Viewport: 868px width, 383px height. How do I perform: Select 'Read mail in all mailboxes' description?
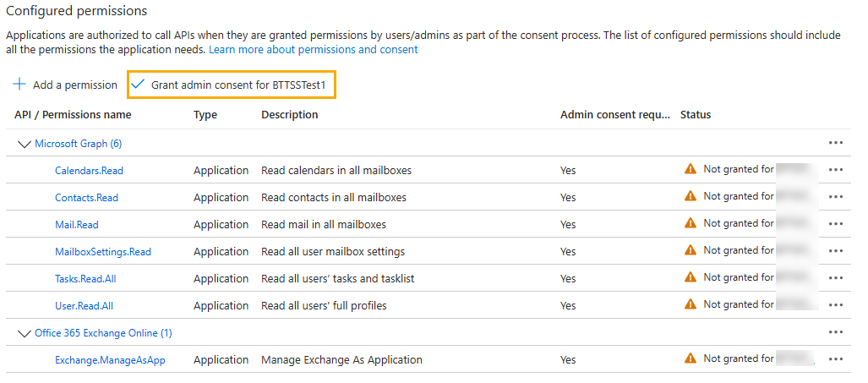[324, 225]
